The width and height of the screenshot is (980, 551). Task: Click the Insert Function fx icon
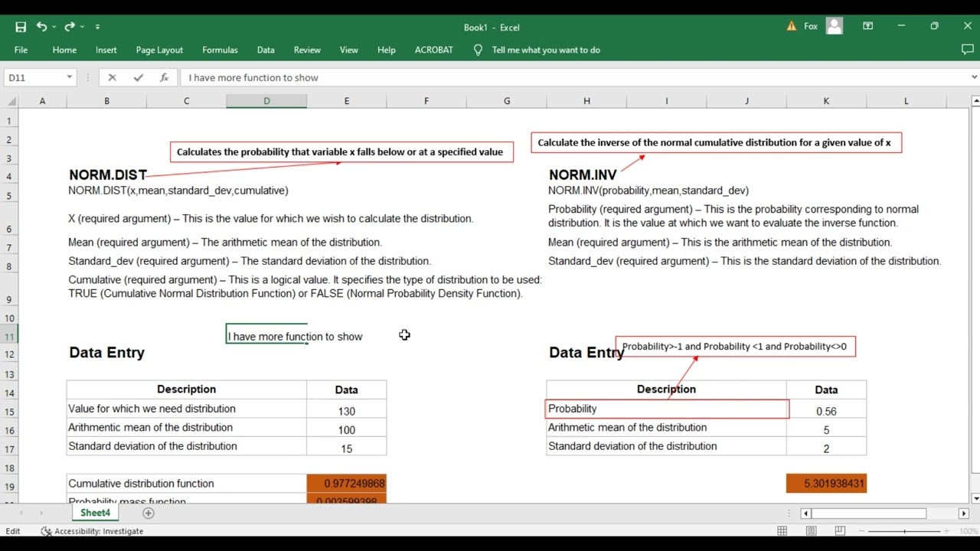pos(164,77)
